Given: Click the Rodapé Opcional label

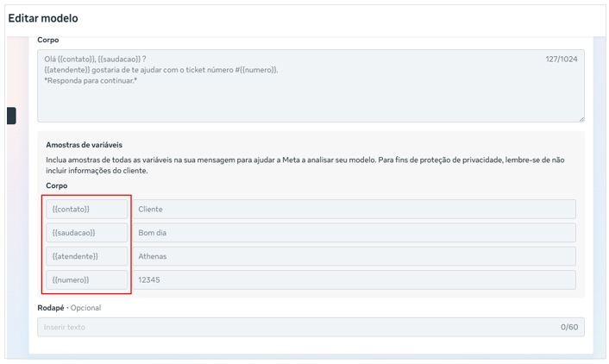Looking at the screenshot, I should (69, 308).
